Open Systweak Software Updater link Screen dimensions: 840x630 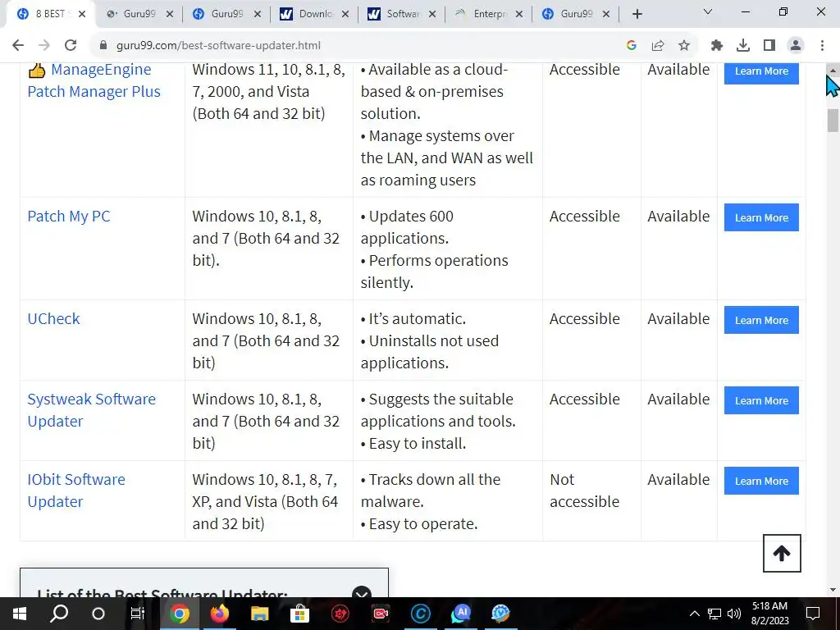click(92, 410)
